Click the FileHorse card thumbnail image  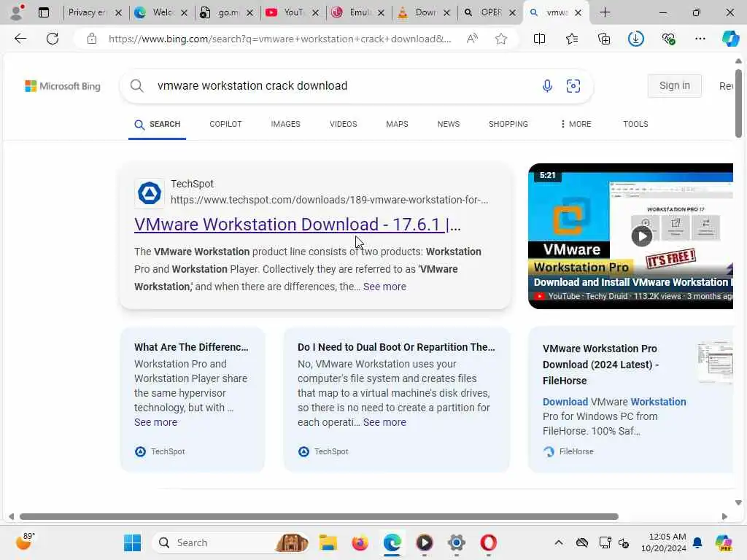click(x=715, y=362)
